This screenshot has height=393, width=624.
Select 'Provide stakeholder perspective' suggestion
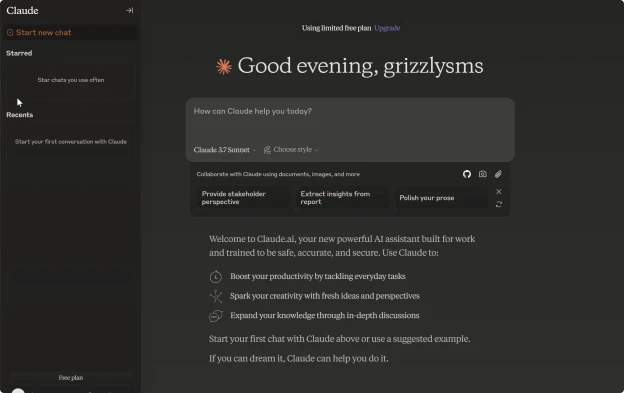[x=243, y=198]
